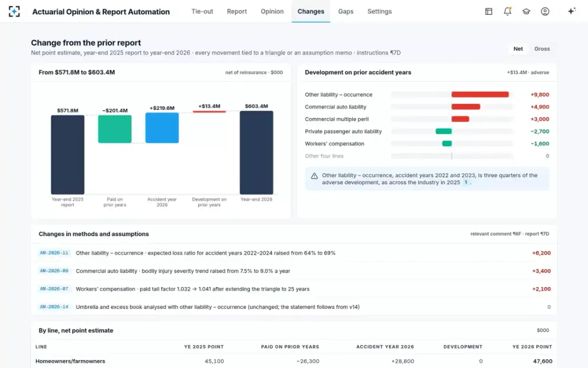Click the app logo icon
Screen dimensions: 588x368
pyautogui.click(x=15, y=11)
